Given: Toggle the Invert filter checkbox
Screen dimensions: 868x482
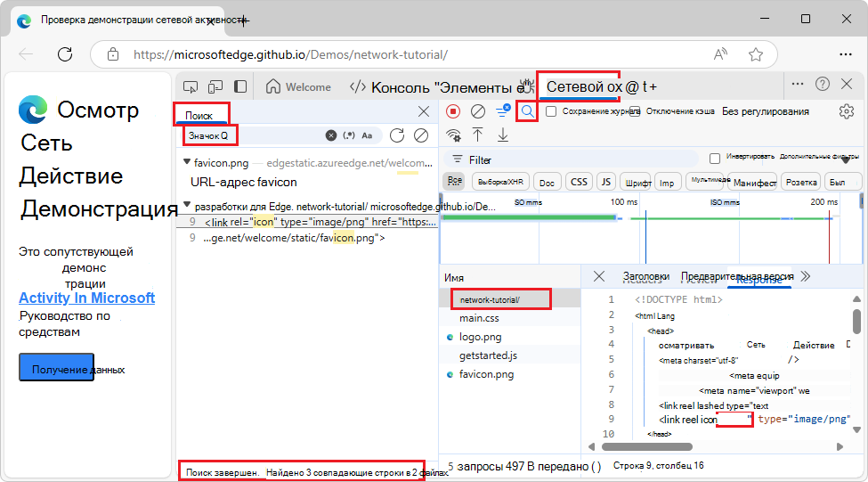Looking at the screenshot, I should pos(715,159).
